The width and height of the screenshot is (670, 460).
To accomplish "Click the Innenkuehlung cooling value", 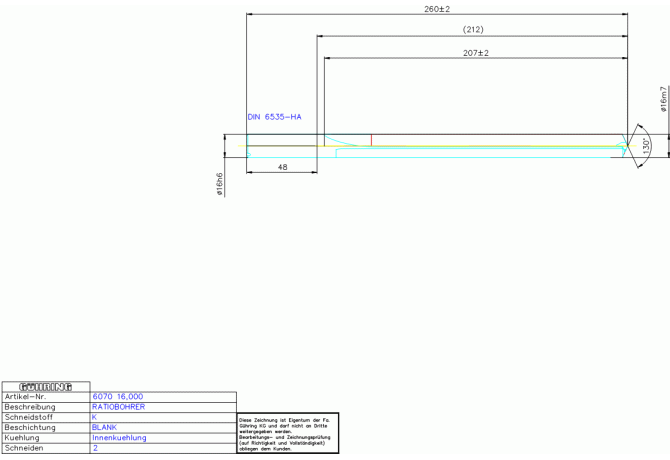I will tap(119, 438).
